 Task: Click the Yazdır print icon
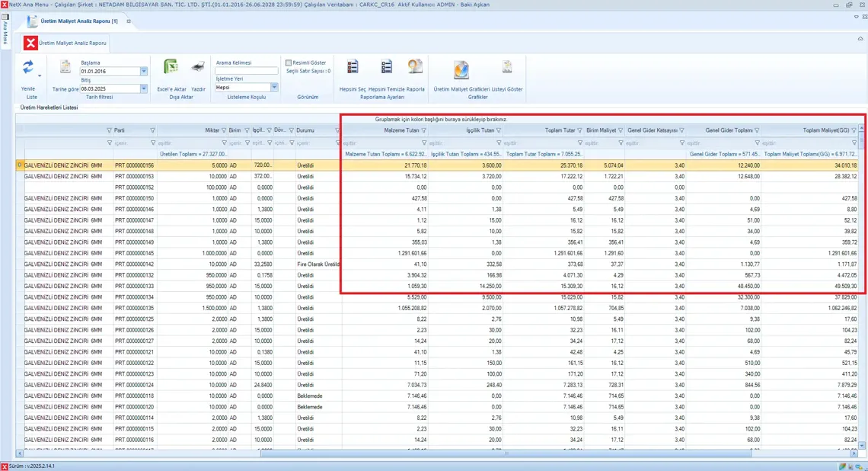(x=197, y=66)
